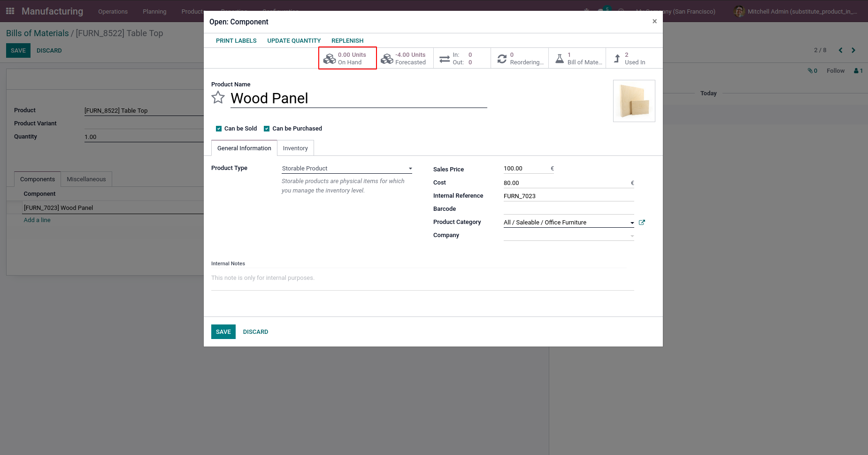Viewport: 868px width, 455px height.
Task: Go to next record with pager arrow
Action: [853, 50]
